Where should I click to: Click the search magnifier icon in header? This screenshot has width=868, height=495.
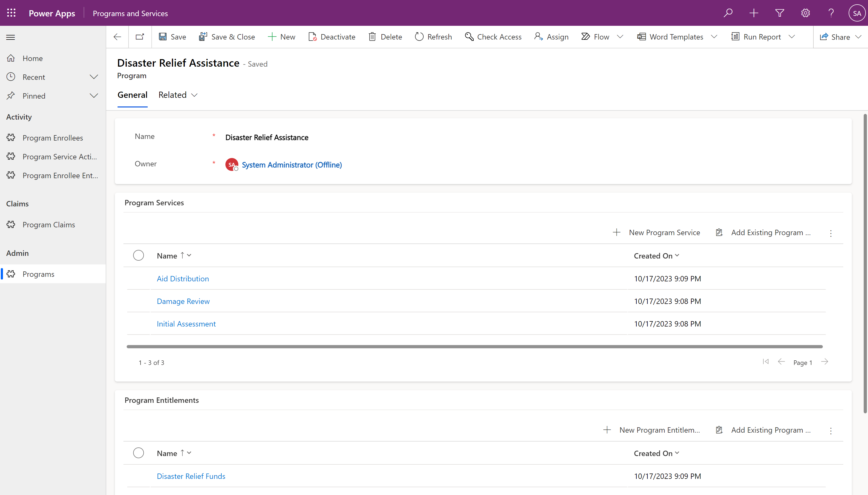[728, 13]
